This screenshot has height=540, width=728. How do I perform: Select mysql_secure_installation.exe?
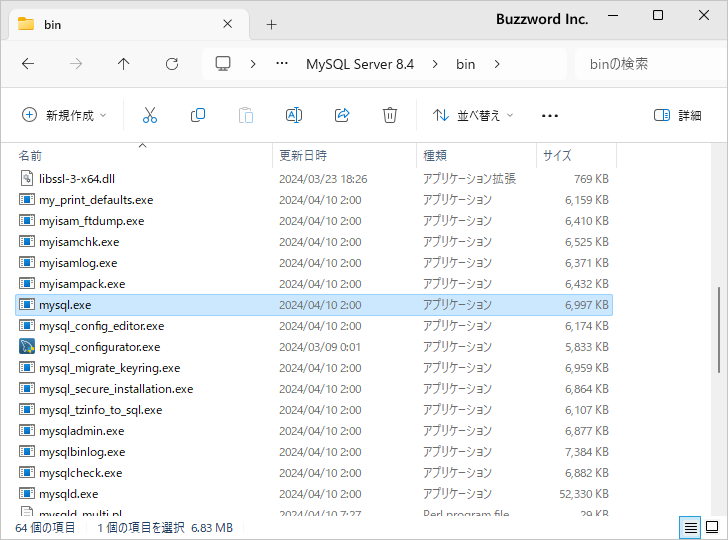coord(314,389)
